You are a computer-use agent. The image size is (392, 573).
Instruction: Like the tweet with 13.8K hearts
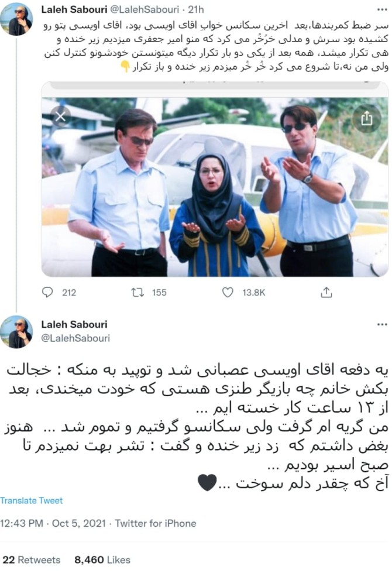pos(228,292)
